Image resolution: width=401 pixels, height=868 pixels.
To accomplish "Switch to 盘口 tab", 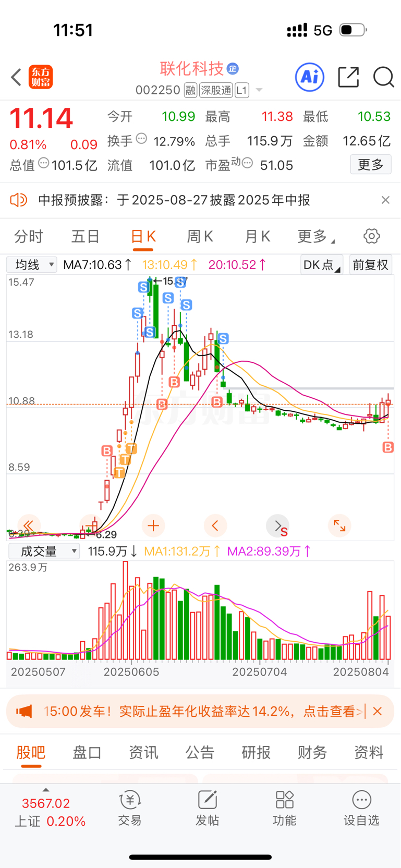I will tap(87, 752).
